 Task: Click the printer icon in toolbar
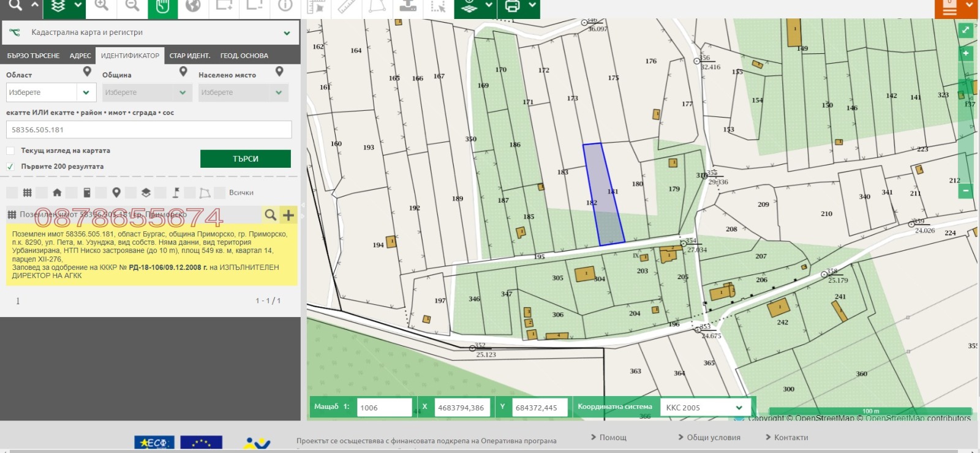tap(513, 7)
